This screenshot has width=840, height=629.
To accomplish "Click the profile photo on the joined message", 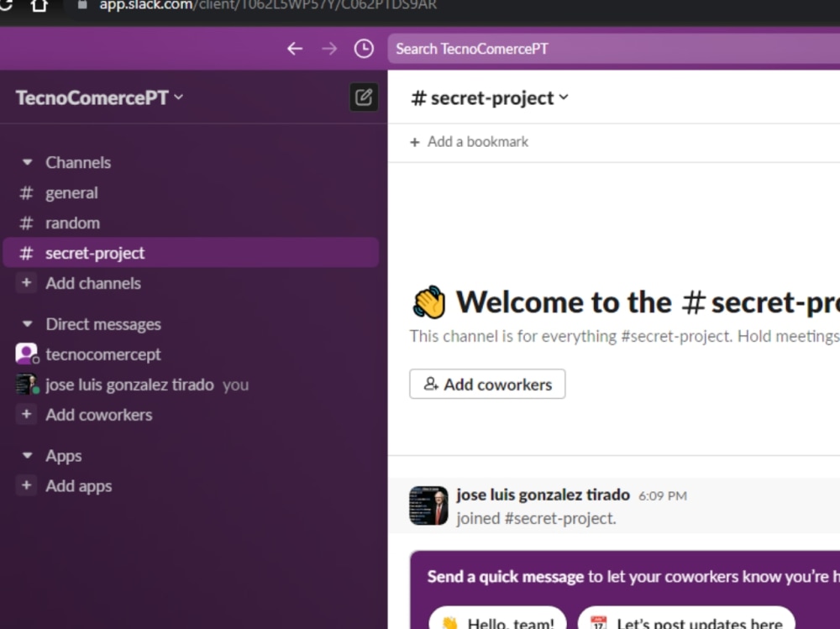I will pyautogui.click(x=428, y=506).
